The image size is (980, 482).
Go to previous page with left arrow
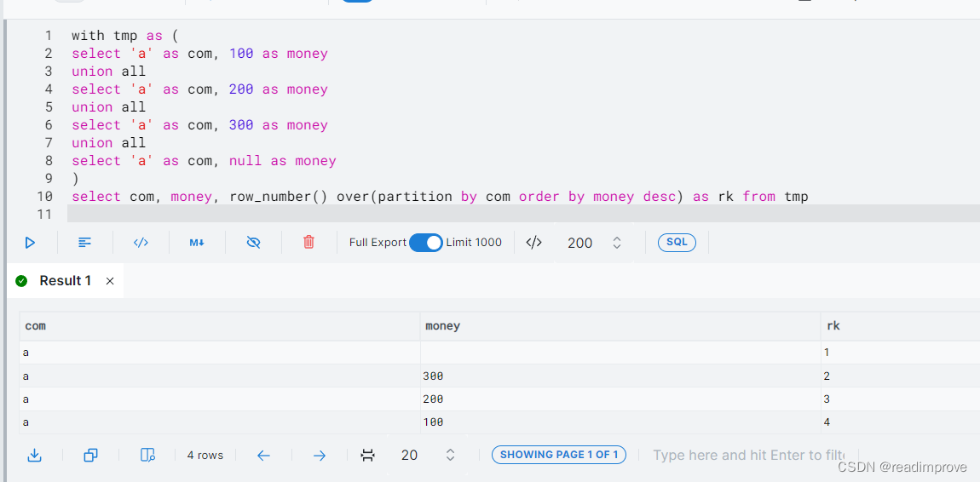263,455
